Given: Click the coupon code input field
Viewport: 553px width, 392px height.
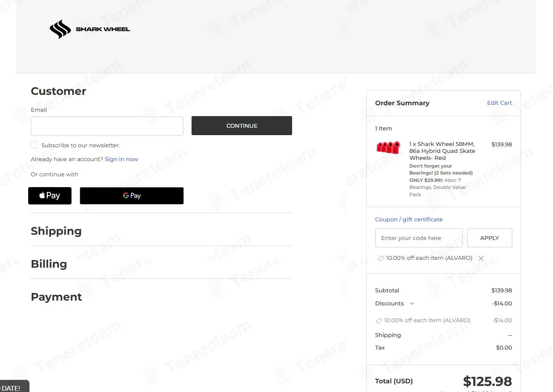Looking at the screenshot, I should (x=419, y=238).
